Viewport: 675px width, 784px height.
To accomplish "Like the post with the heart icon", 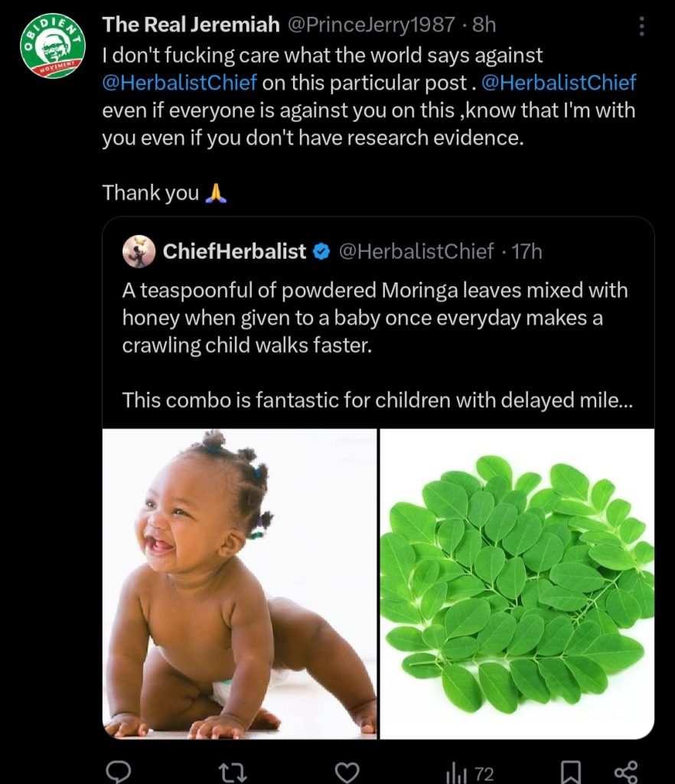I will pyautogui.click(x=347, y=772).
